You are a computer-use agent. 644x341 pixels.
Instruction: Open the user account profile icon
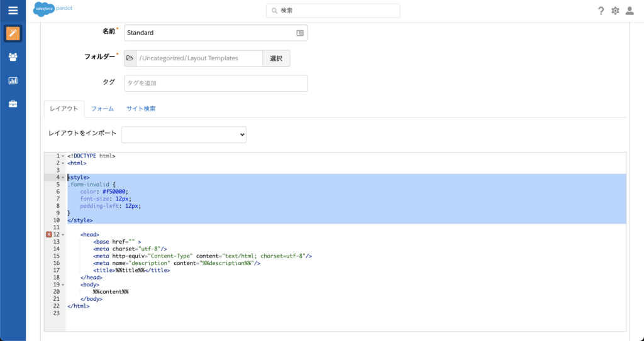click(x=630, y=11)
